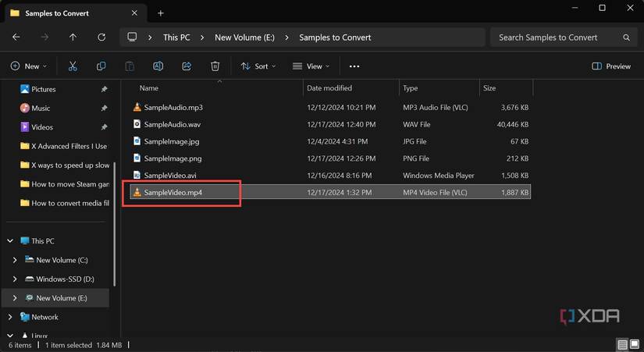Select This PC breadcrumb
The width and height of the screenshot is (644, 352).
coord(176,37)
